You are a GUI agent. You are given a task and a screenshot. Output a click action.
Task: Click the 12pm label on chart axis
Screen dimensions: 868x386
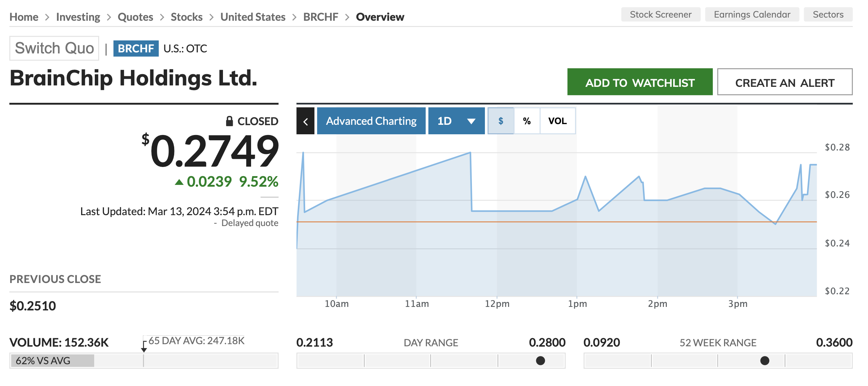tap(497, 304)
